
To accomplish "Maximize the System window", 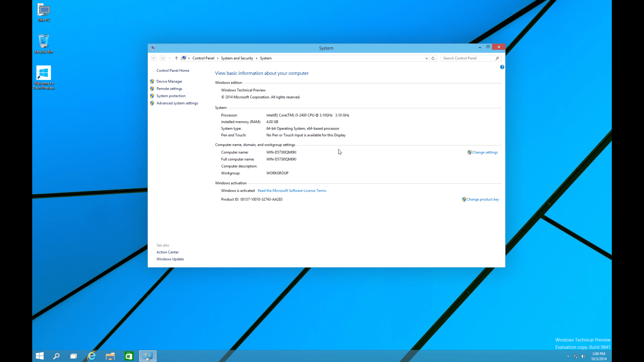I will click(x=488, y=47).
